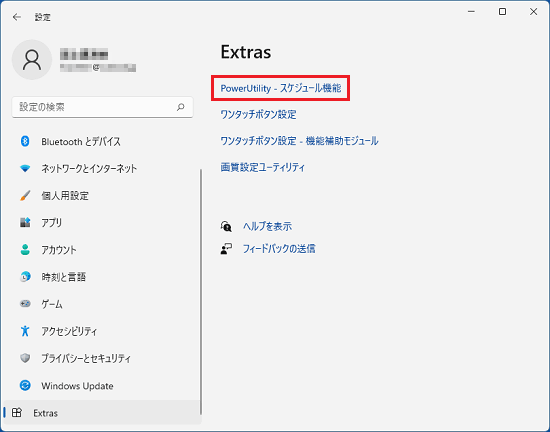Click the blurred account name

pos(84,55)
